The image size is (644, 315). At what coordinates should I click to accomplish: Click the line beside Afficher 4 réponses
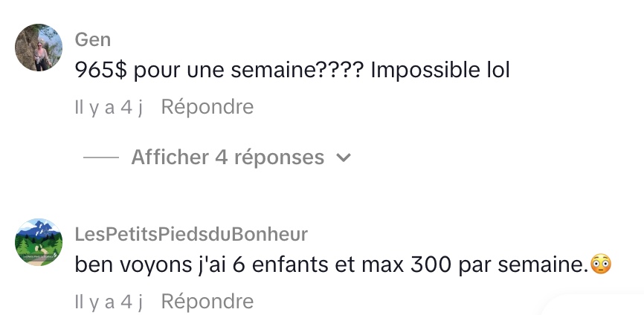pyautogui.click(x=101, y=158)
